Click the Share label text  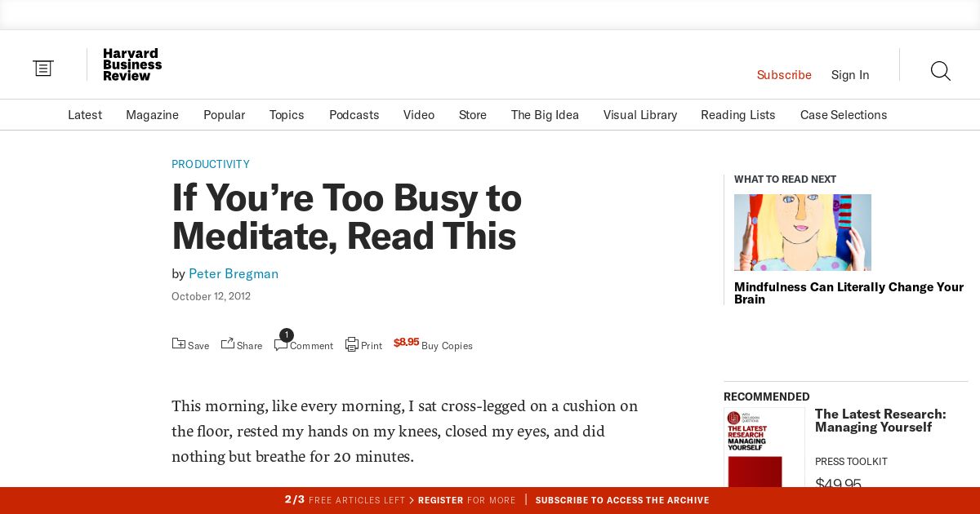click(x=249, y=346)
